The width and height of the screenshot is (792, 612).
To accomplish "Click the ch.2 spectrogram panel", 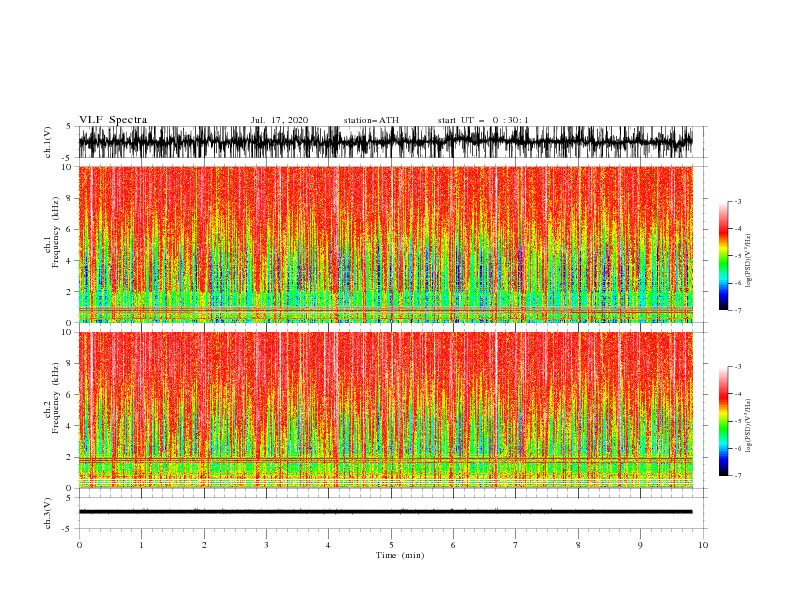I will click(x=386, y=410).
